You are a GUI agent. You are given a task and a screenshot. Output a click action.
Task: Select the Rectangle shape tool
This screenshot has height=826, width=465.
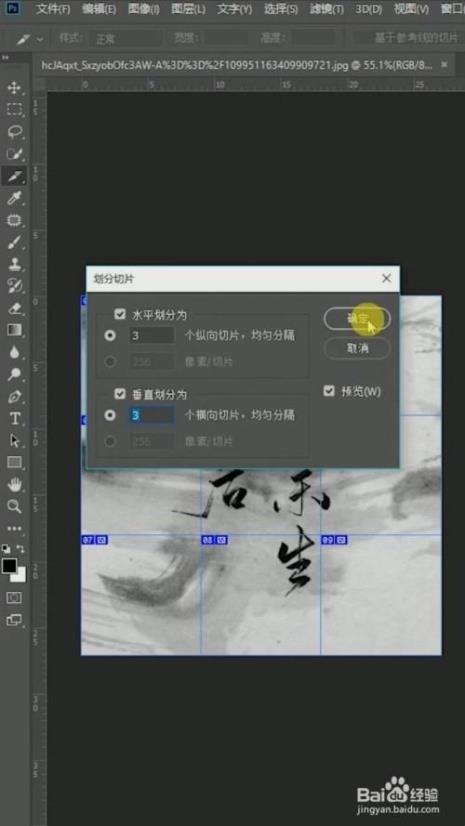point(14,463)
